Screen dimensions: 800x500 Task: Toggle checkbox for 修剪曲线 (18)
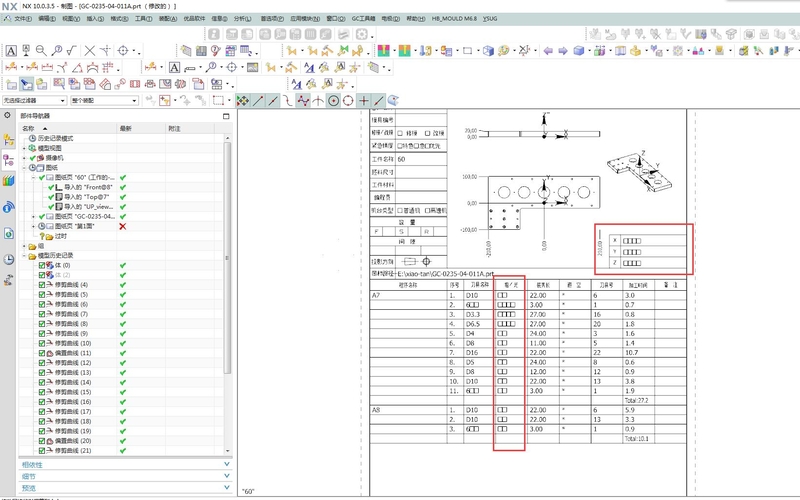tap(42, 421)
